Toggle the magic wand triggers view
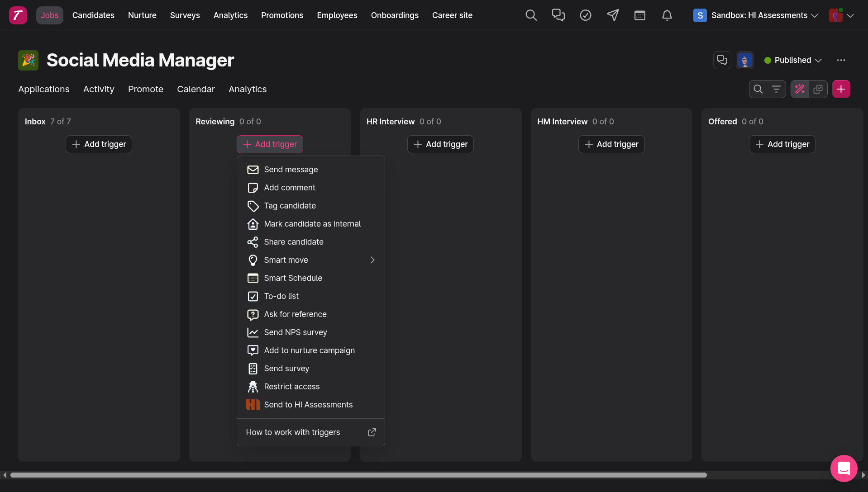This screenshot has height=492, width=868. (800, 89)
